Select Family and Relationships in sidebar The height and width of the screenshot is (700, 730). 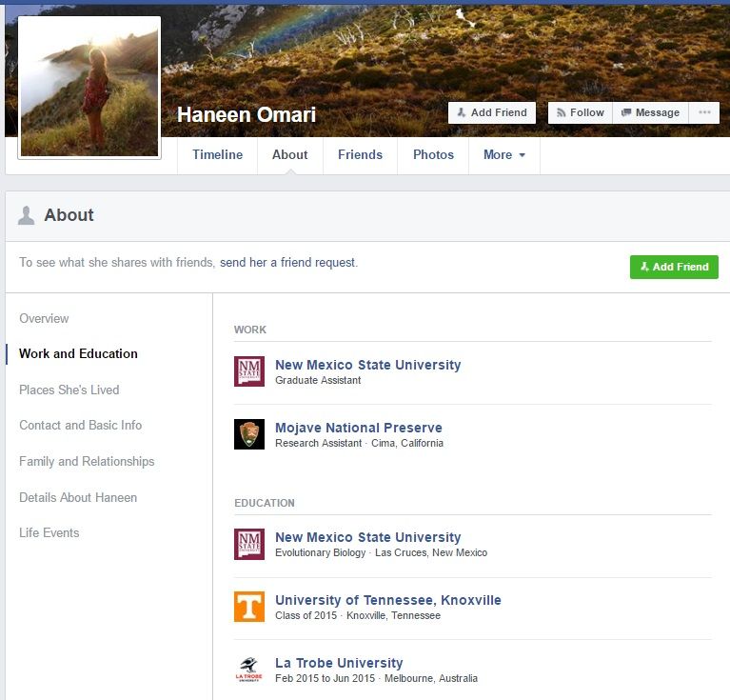pyautogui.click(x=87, y=461)
